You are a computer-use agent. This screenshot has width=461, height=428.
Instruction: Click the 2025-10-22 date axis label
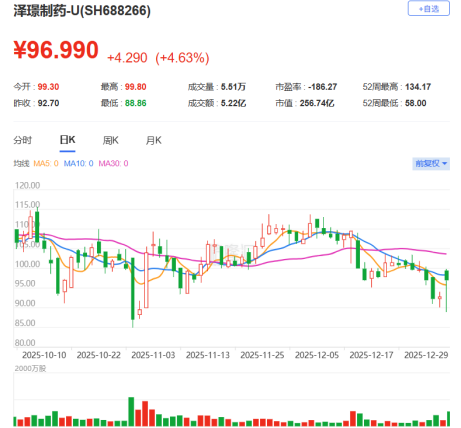(99, 355)
